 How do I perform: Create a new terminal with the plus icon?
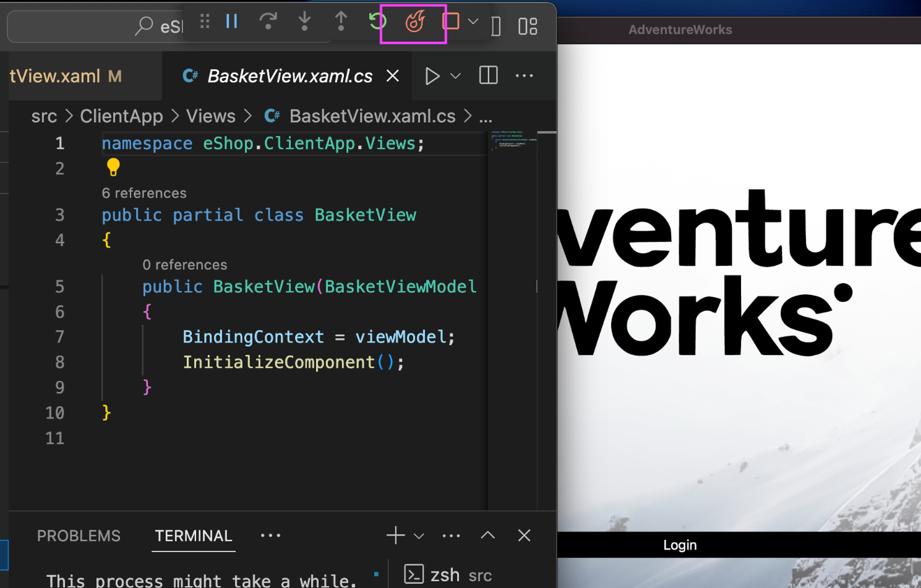coord(395,535)
